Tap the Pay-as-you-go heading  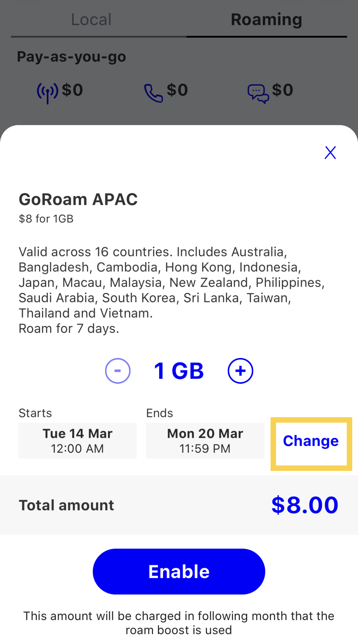tap(71, 56)
